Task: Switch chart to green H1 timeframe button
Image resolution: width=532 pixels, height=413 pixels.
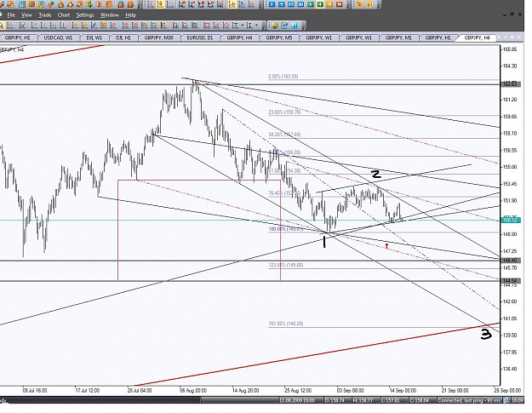Action: coord(311,4)
